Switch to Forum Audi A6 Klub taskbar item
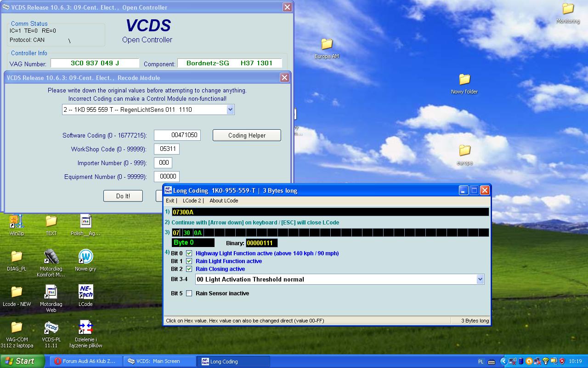Viewport: 588px width, 368px height. click(86, 361)
